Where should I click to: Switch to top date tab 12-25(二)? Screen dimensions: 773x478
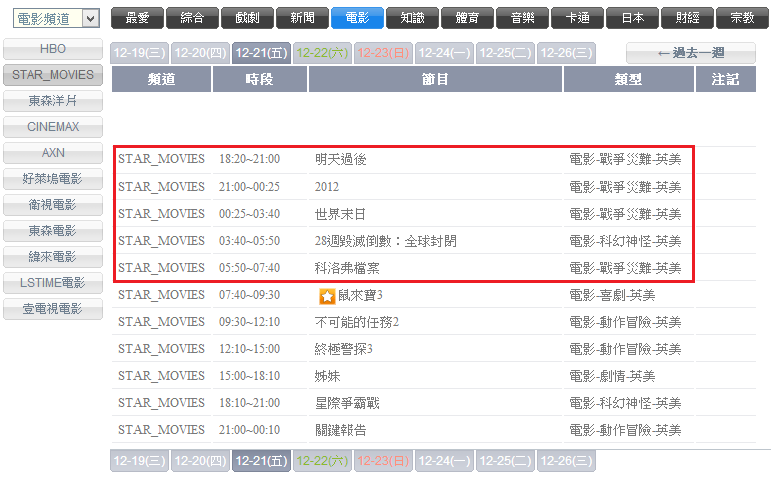coord(505,53)
